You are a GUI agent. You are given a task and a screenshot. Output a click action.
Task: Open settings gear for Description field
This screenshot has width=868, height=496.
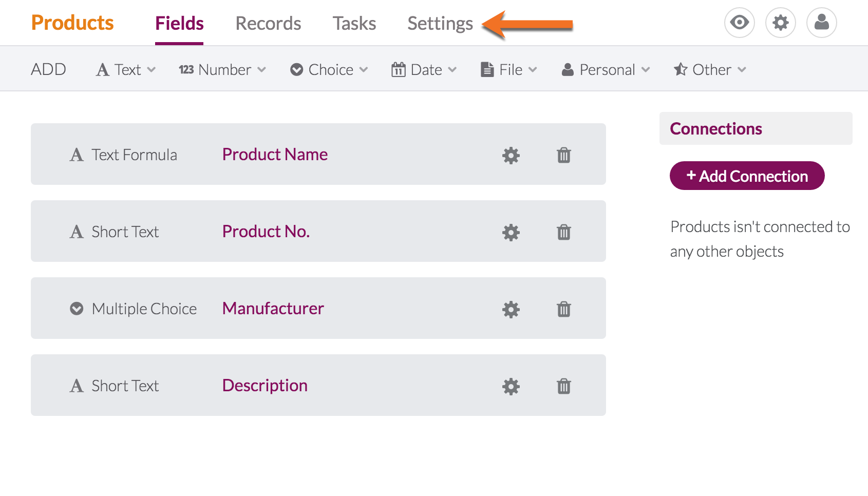point(511,386)
